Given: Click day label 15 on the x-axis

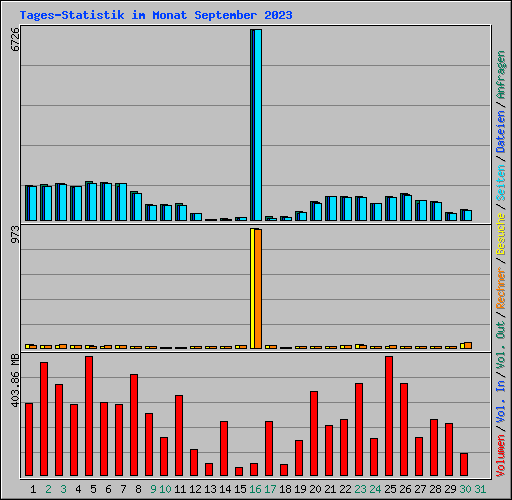Looking at the screenshot, I should (x=240, y=489).
